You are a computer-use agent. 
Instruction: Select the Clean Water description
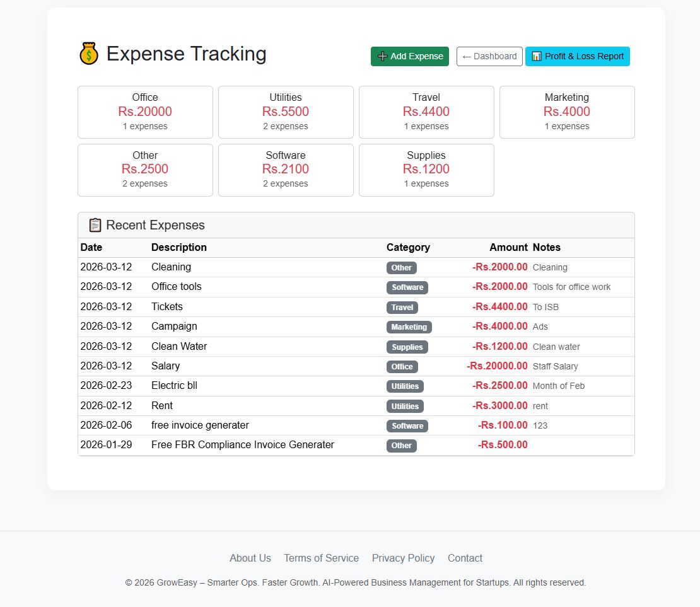click(179, 346)
